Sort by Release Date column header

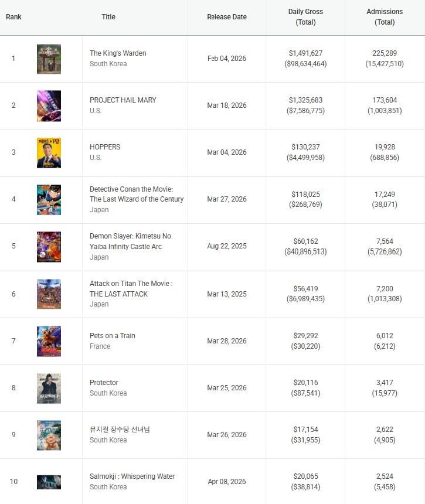[227, 17]
